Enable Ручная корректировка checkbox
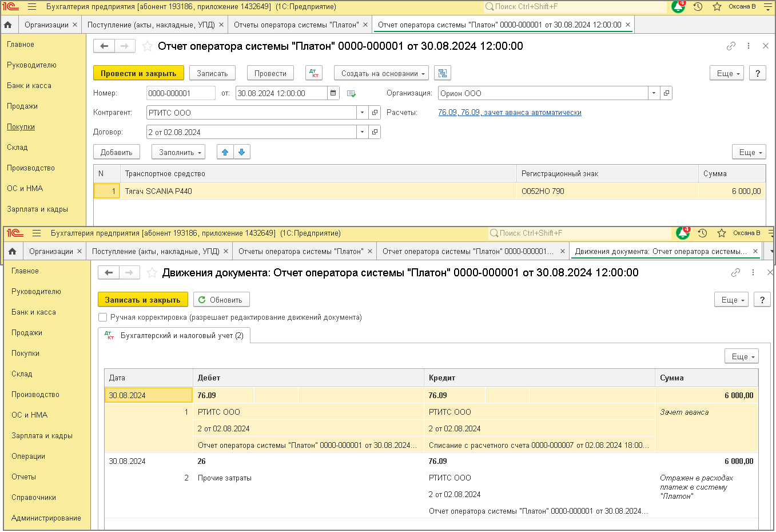Image resolution: width=776 pixels, height=532 pixels. click(103, 317)
